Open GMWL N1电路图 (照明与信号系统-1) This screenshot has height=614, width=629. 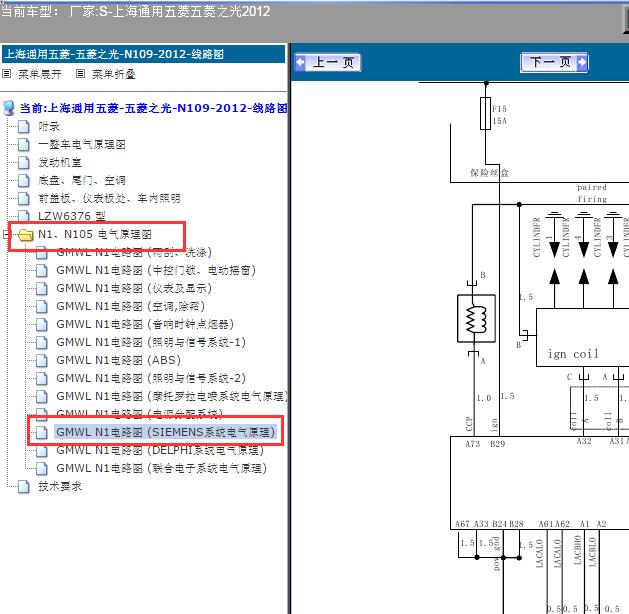pyautogui.click(x=151, y=342)
